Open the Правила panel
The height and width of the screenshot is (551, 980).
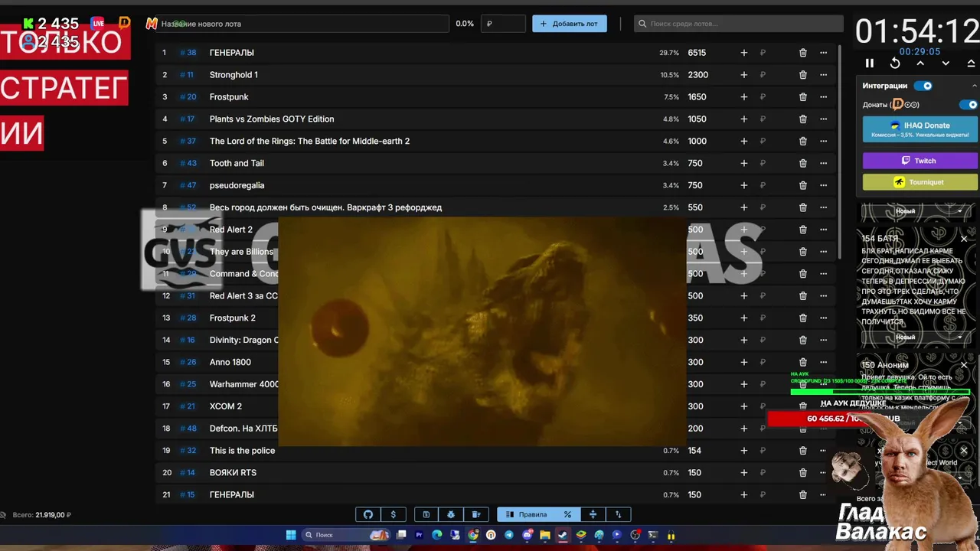tap(527, 514)
